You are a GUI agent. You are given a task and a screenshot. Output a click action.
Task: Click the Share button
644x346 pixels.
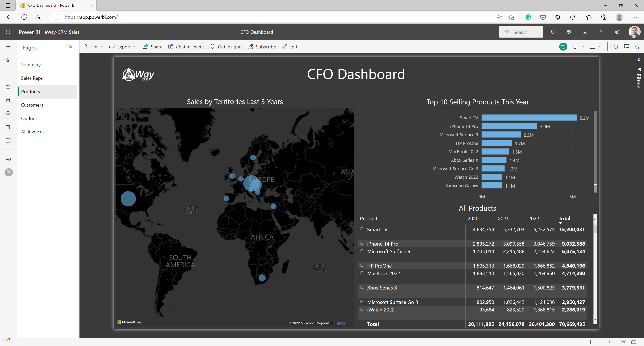click(x=152, y=47)
